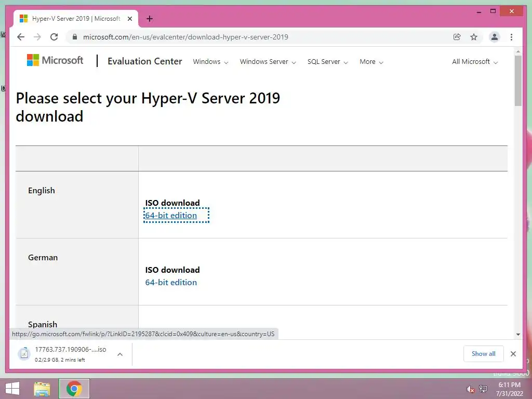Click the Chrome taskbar icon
This screenshot has height=399, width=532.
pos(74,389)
